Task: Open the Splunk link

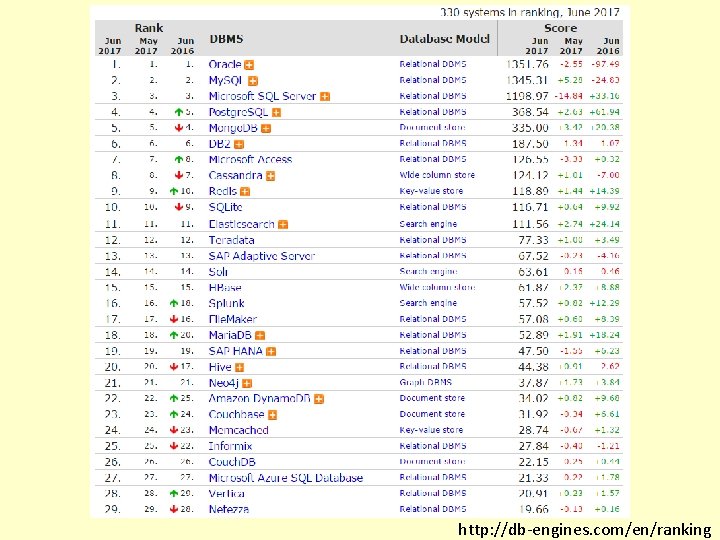Action: 226,304
